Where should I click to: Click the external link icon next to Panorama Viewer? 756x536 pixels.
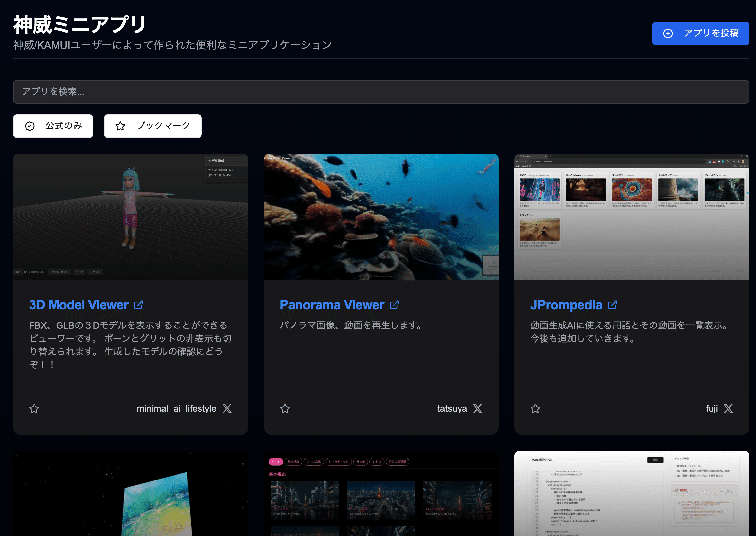pyautogui.click(x=394, y=305)
